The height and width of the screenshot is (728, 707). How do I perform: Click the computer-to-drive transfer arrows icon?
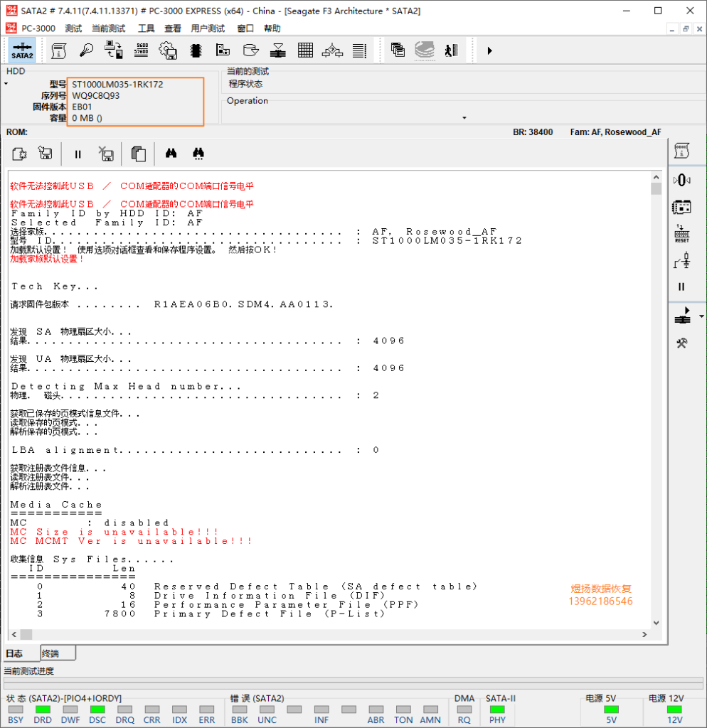(113, 50)
